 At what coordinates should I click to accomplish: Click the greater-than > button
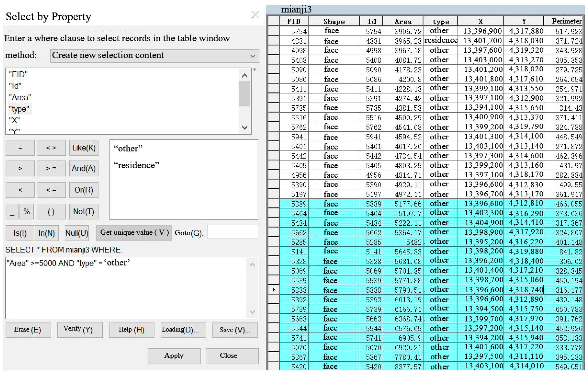[20, 168]
